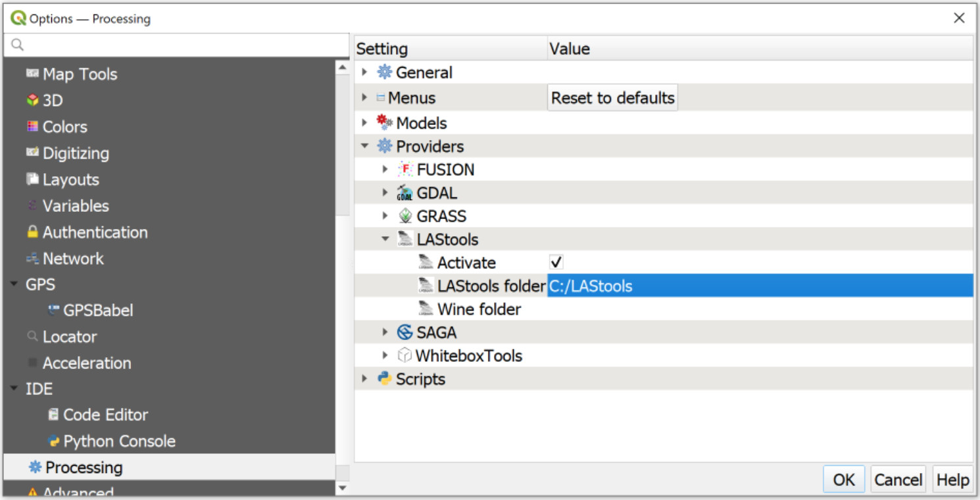Click the Wine folder empty value cell

[760, 309]
